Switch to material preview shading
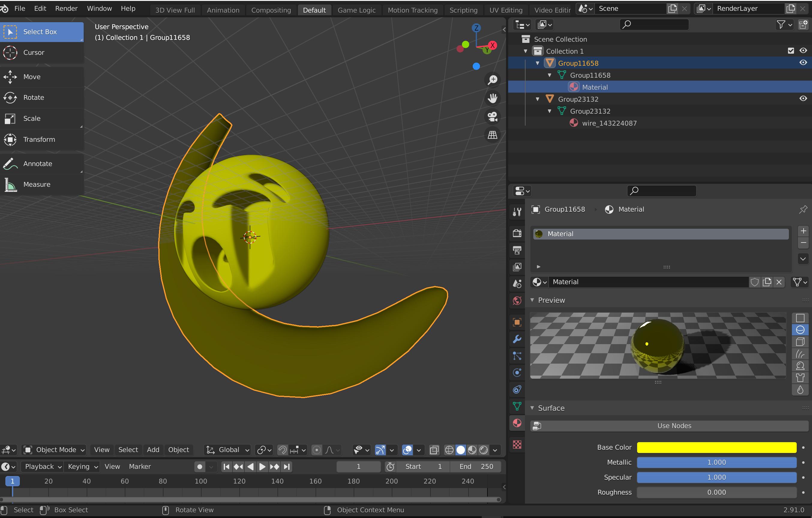This screenshot has height=518, width=812. click(x=472, y=450)
